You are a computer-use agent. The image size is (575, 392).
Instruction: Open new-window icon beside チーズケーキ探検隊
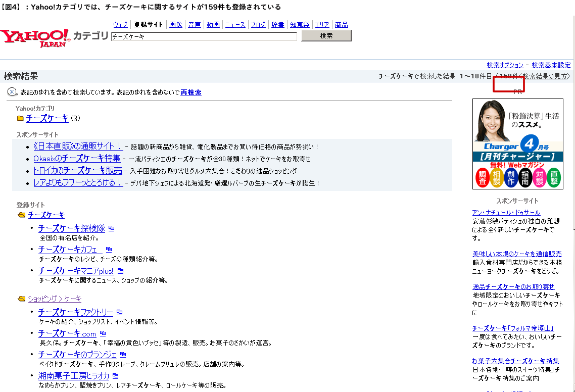point(112,228)
